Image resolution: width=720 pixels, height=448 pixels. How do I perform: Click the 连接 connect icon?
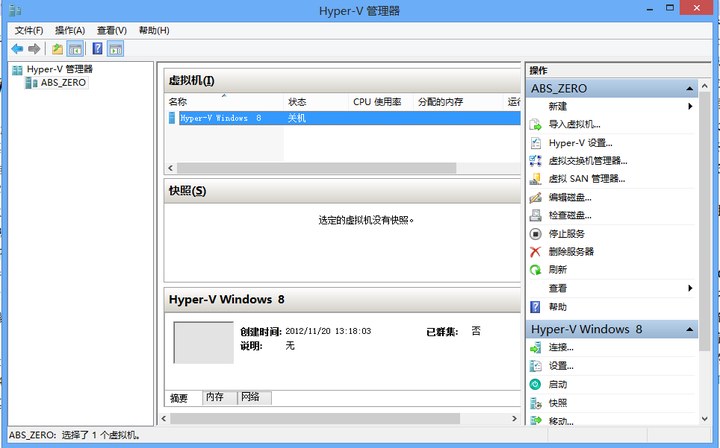(x=535, y=347)
